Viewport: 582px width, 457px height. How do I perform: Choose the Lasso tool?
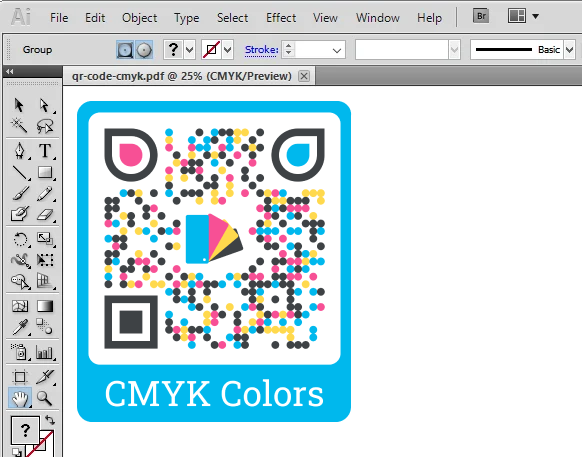click(45, 126)
